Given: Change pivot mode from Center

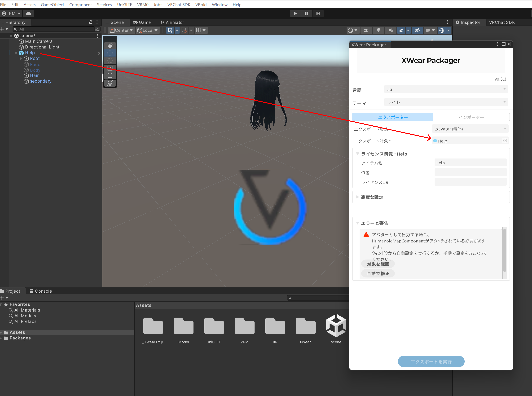Looking at the screenshot, I should tap(121, 30).
